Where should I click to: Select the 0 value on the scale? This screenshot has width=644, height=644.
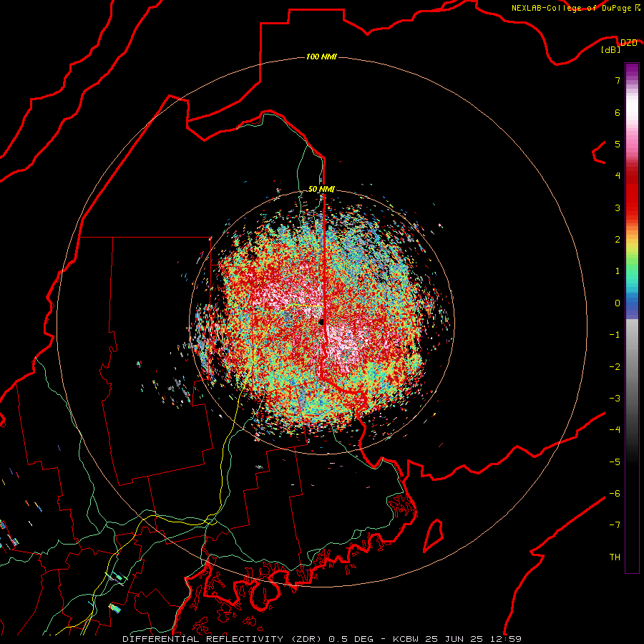tap(618, 303)
